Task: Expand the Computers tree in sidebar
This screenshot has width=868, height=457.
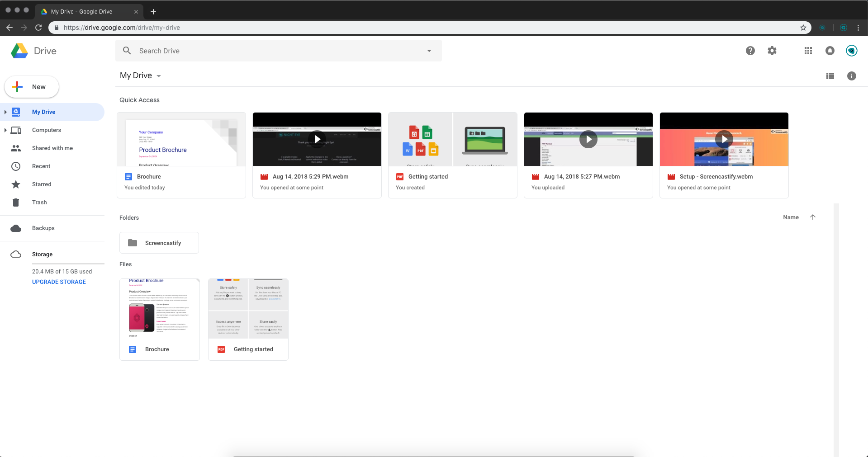Action: (5, 130)
